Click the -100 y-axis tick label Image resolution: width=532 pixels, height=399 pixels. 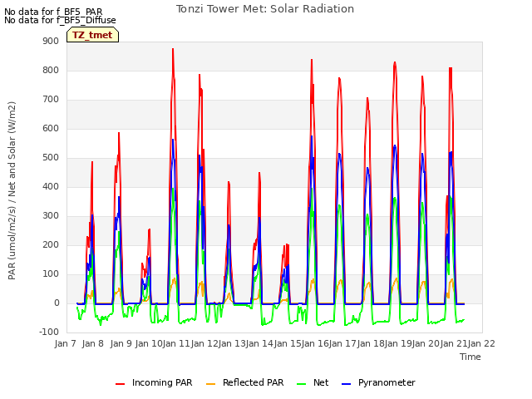pos(49,332)
